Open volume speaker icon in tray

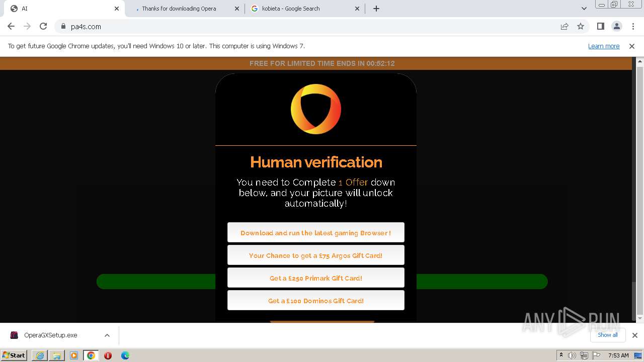click(x=572, y=355)
